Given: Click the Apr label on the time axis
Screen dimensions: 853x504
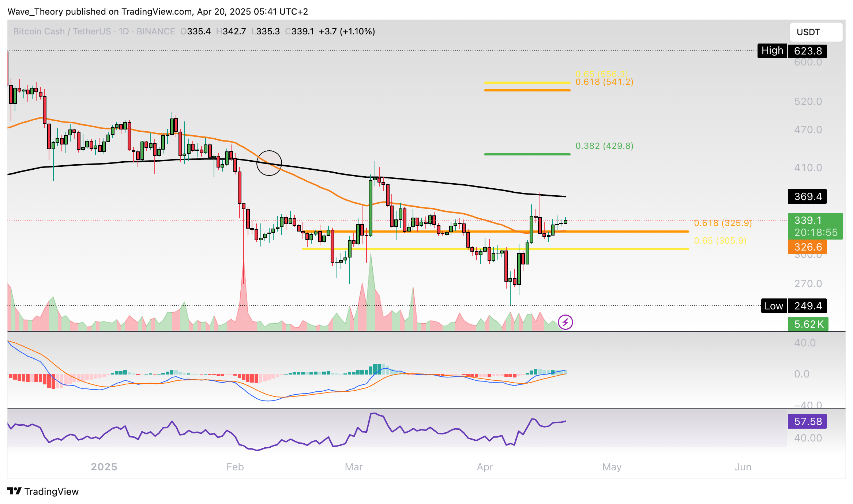Looking at the screenshot, I should [485, 467].
